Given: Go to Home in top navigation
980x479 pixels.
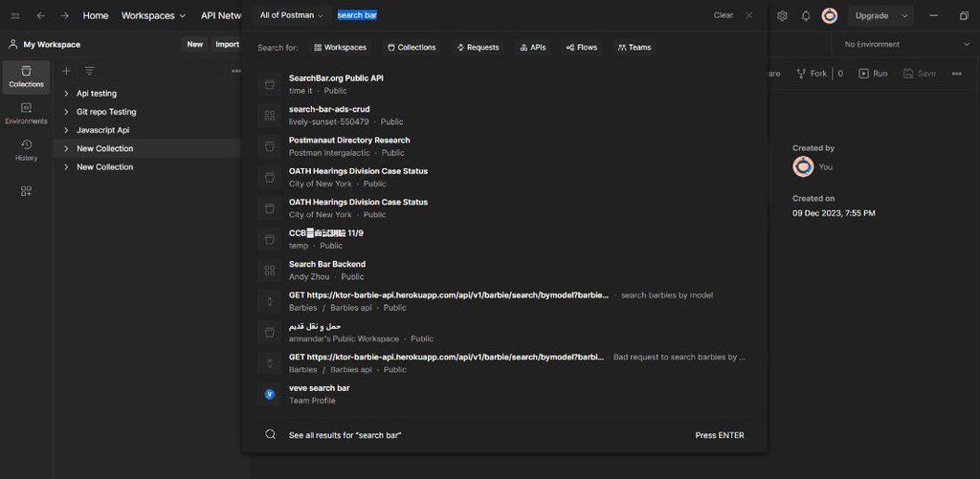Looking at the screenshot, I should pos(96,15).
